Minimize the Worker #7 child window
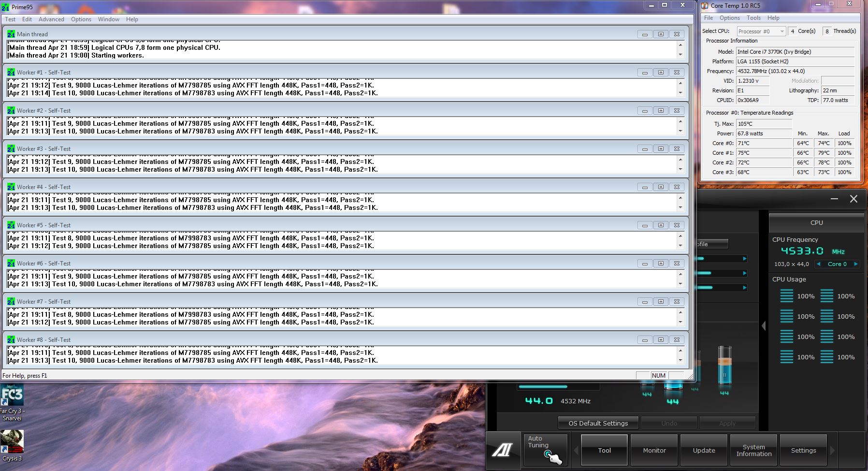The image size is (868, 471). [645, 301]
